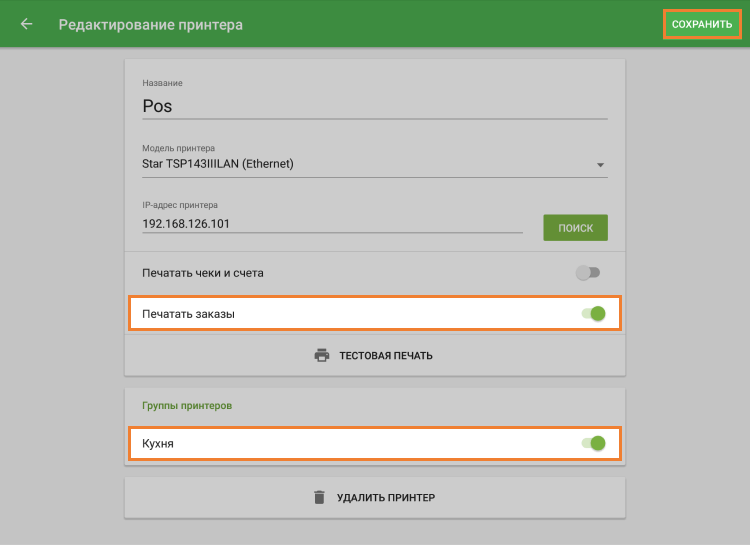Click the Название field label
This screenshot has height=545, width=750.
pyautogui.click(x=162, y=82)
